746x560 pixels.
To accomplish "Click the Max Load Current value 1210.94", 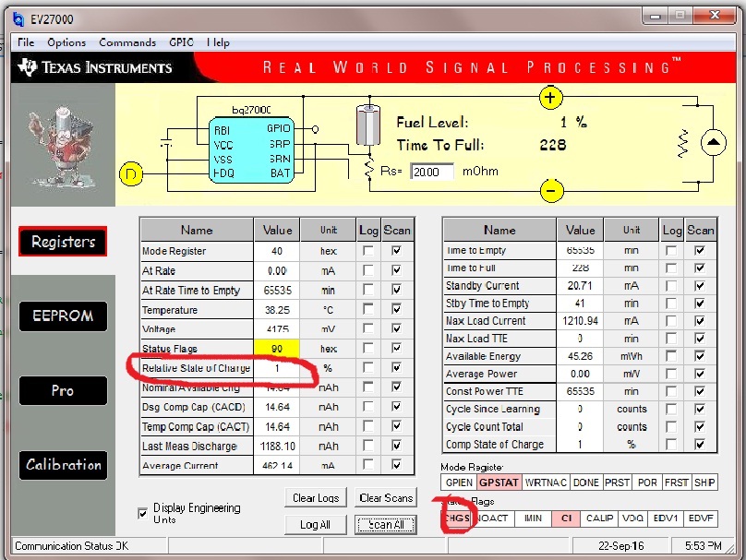I will (580, 321).
